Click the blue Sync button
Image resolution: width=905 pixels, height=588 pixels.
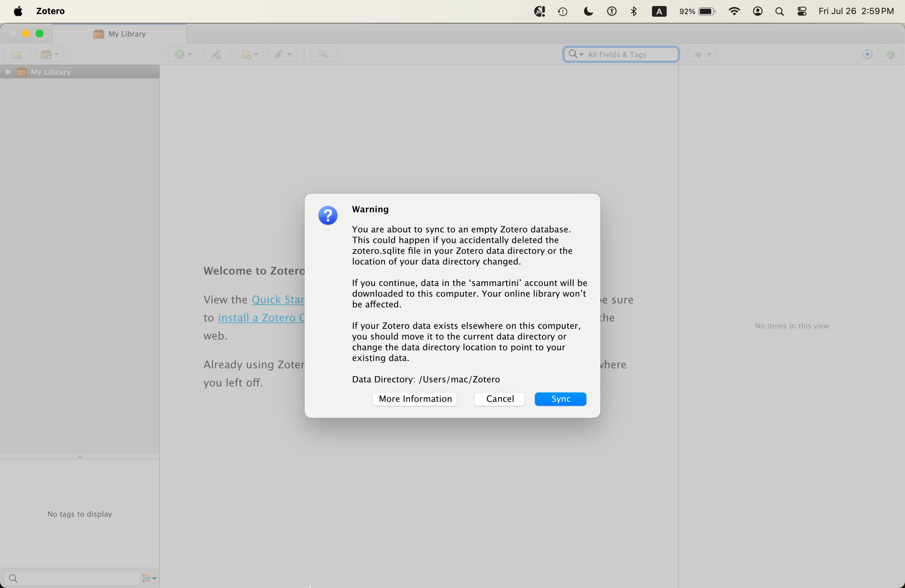(560, 398)
